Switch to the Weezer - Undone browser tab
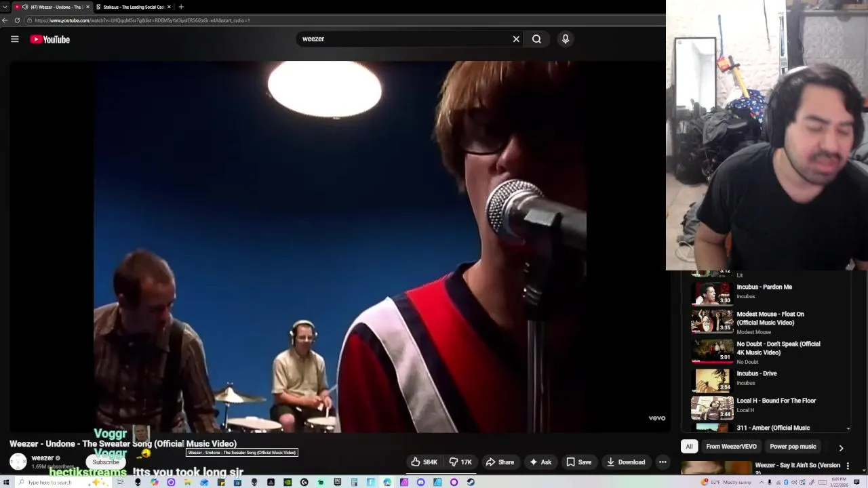 52,7
